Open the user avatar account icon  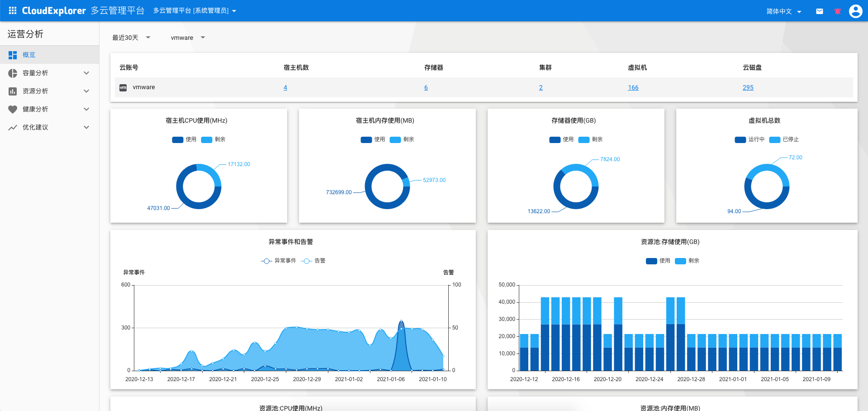point(855,11)
